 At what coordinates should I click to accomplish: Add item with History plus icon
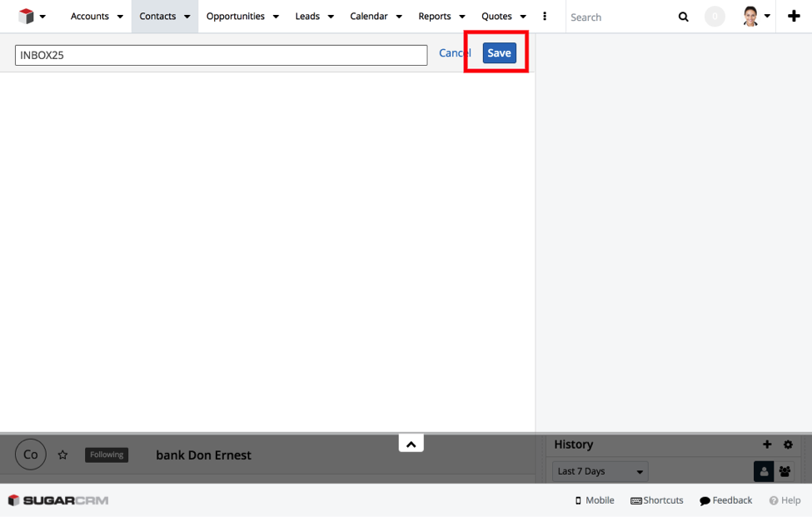(768, 444)
